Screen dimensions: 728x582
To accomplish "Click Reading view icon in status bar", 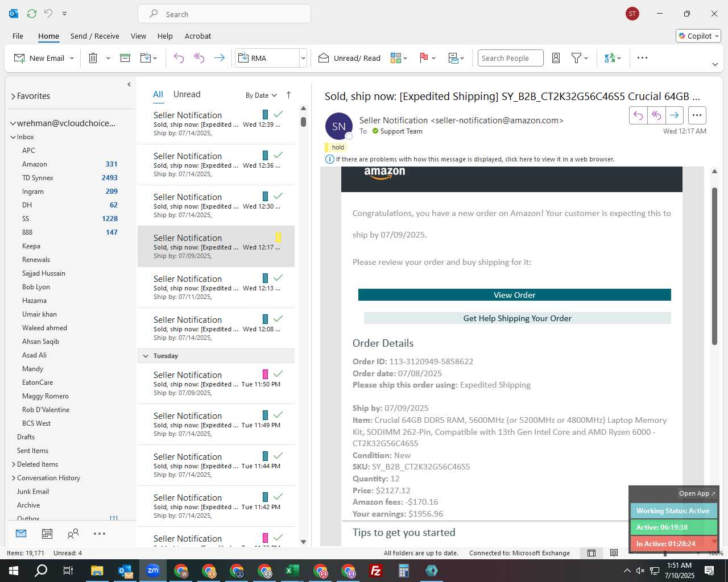I will pyautogui.click(x=614, y=553).
